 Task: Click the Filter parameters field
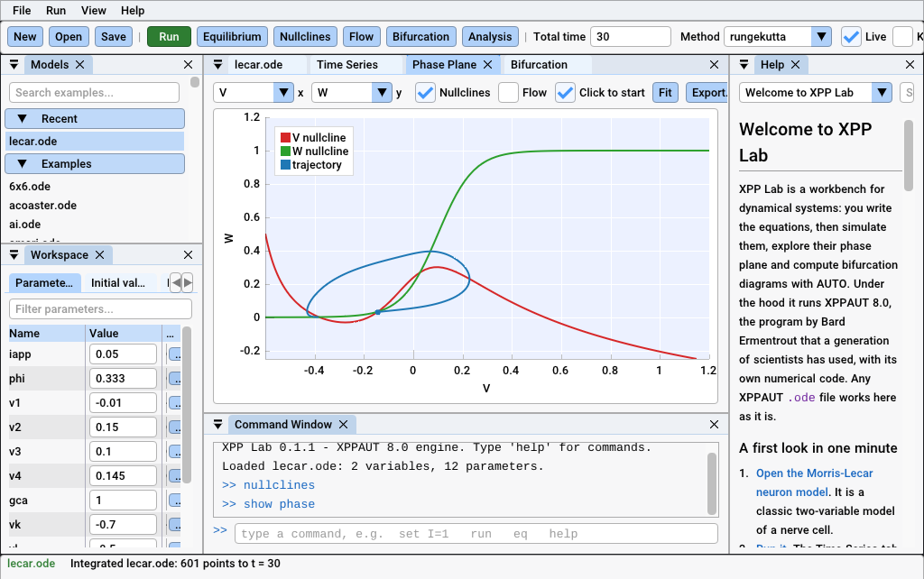(101, 309)
